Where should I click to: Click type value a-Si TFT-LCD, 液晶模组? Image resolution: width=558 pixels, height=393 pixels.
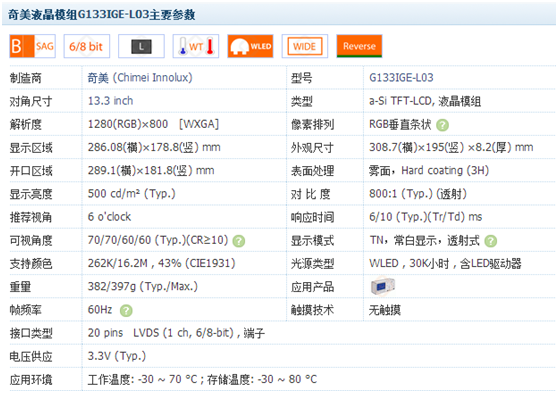coord(425,101)
